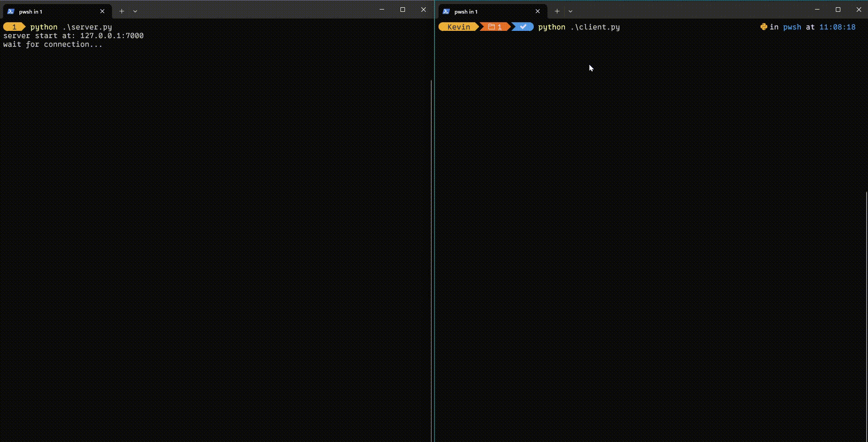
Task: Close the left terminal window
Action: [x=424, y=10]
